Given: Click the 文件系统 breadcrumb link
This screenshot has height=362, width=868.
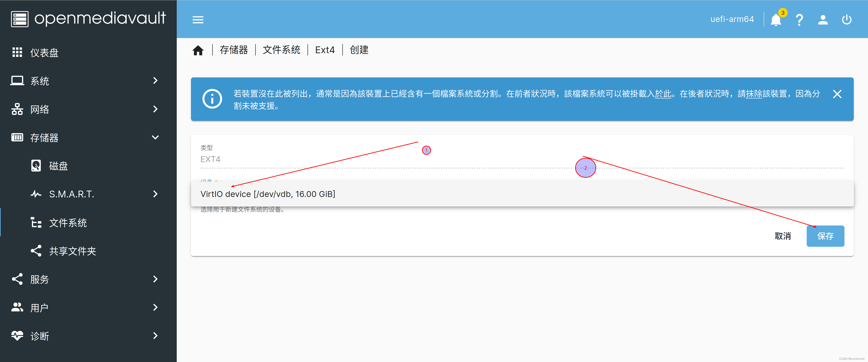Looking at the screenshot, I should (x=281, y=50).
